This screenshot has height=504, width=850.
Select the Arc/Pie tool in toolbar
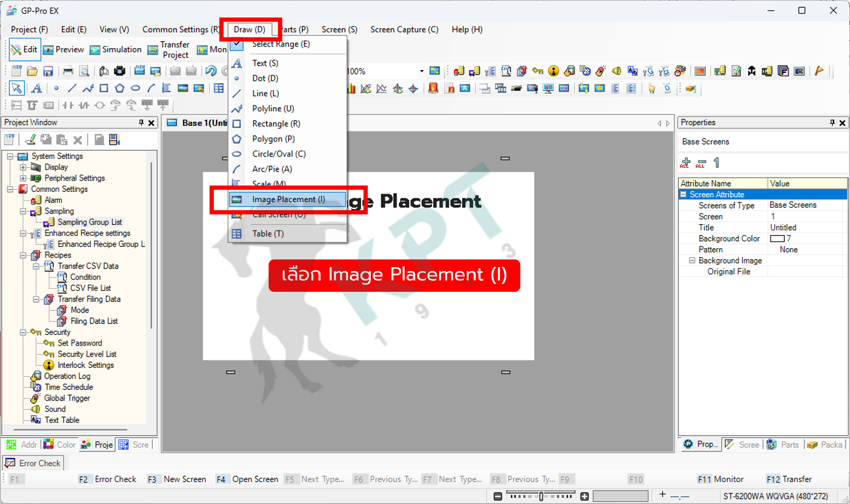151,89
